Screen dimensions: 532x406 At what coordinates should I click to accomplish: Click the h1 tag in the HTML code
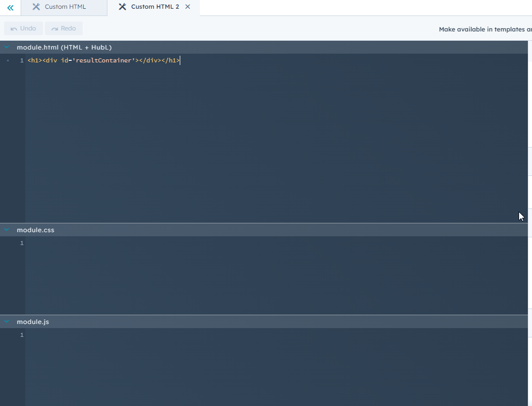[32, 60]
